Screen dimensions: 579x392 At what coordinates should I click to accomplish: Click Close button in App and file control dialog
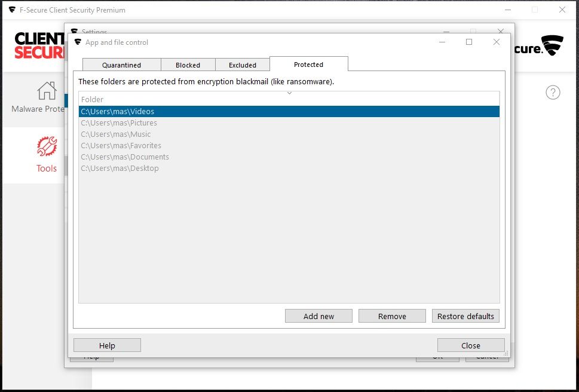pos(471,345)
